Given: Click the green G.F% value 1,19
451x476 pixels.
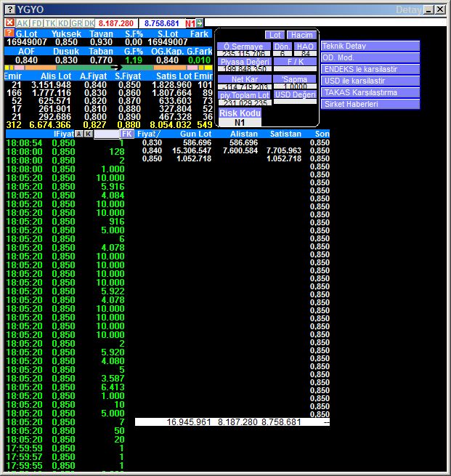Looking at the screenshot, I should point(134,60).
